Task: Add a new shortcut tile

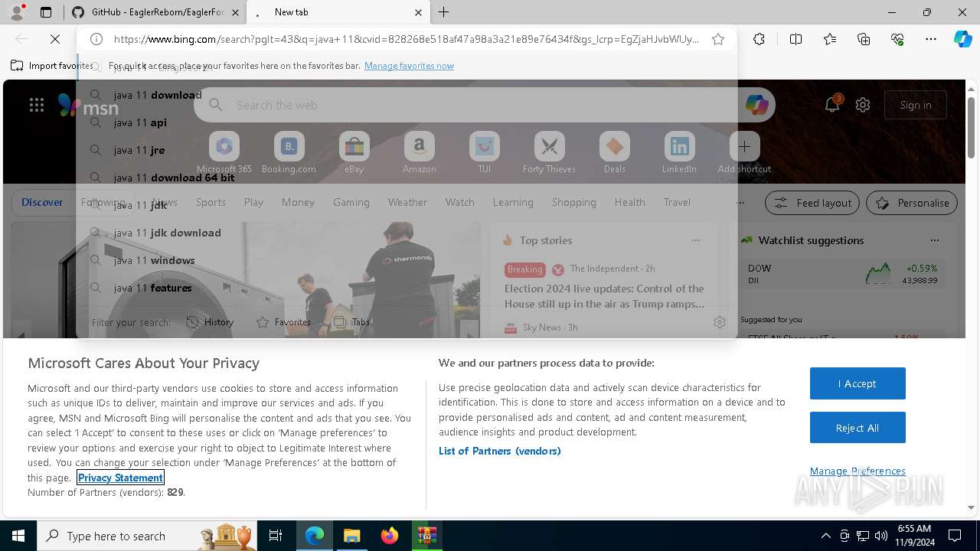Action: pyautogui.click(x=744, y=153)
